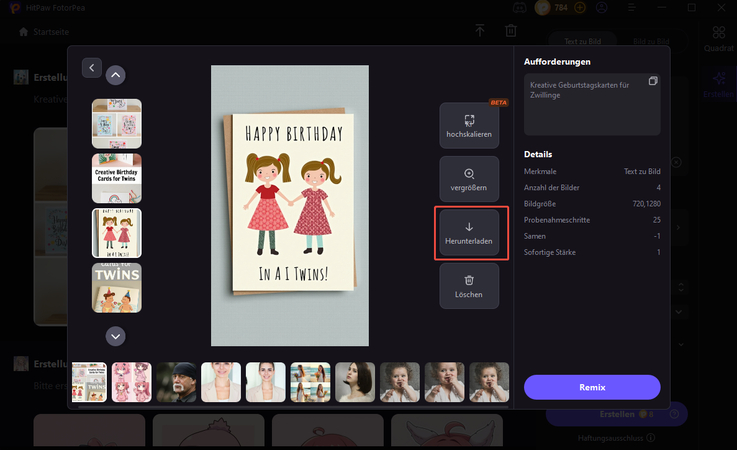737x450 pixels.
Task: Click the coin balance 784
Action: point(561,8)
